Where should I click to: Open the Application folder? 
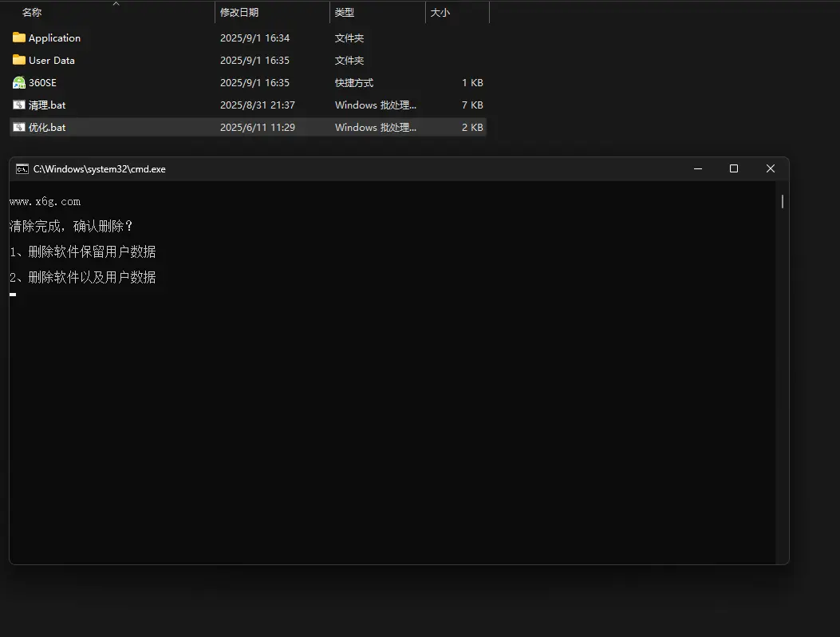[x=53, y=38]
